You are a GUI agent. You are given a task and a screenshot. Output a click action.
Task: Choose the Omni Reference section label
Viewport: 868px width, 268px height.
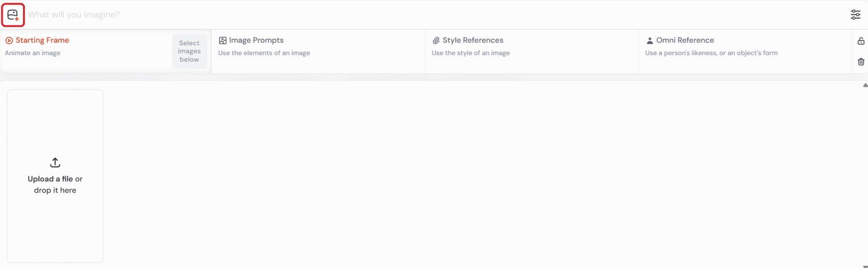point(685,40)
